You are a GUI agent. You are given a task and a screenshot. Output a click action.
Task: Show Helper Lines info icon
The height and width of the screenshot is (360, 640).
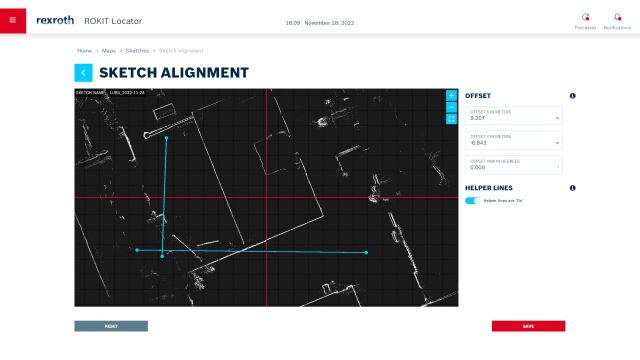point(572,188)
